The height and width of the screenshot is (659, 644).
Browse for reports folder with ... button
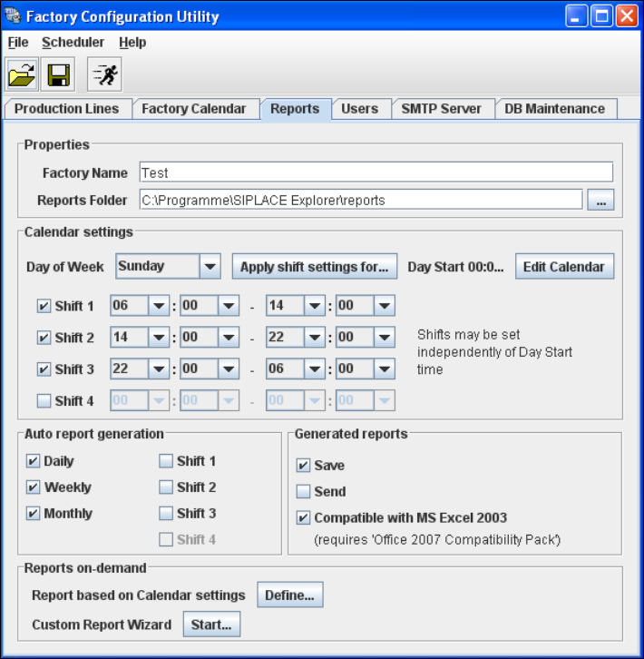[600, 200]
